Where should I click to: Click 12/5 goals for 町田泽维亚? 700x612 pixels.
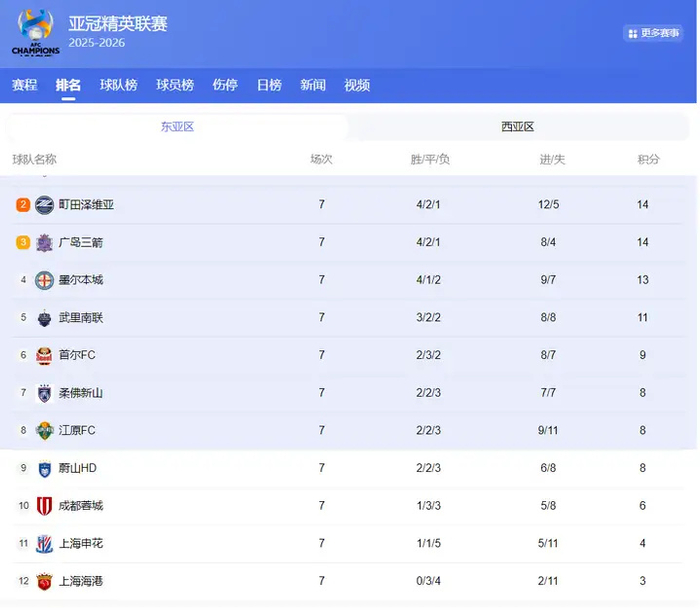click(x=548, y=205)
